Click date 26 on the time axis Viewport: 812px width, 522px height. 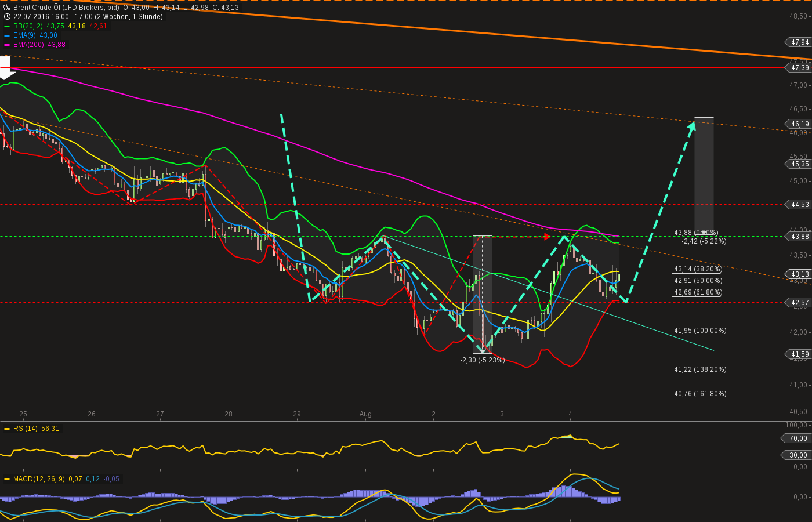coord(92,414)
